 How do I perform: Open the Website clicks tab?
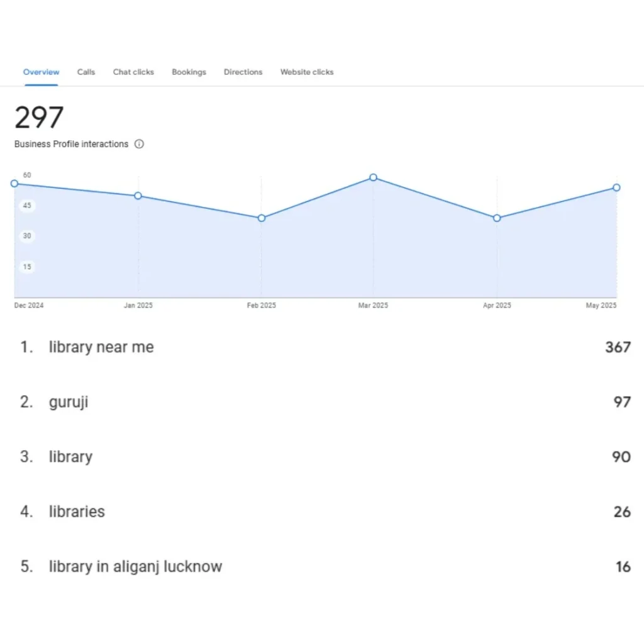coord(306,72)
